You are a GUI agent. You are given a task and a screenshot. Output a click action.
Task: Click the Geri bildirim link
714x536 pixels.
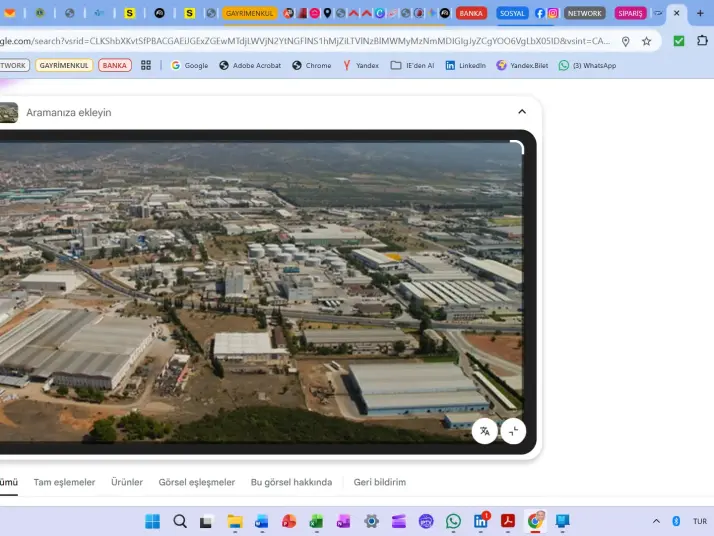(379, 482)
